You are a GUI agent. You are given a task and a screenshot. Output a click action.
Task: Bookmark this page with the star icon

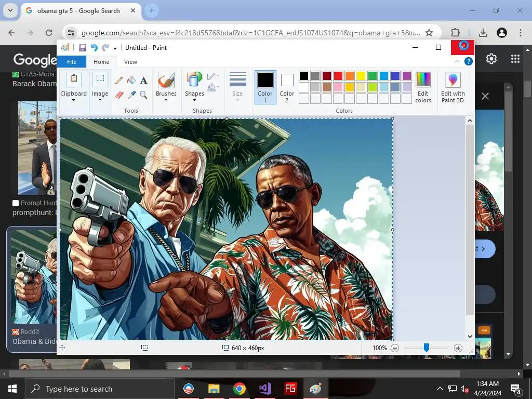pyautogui.click(x=429, y=33)
